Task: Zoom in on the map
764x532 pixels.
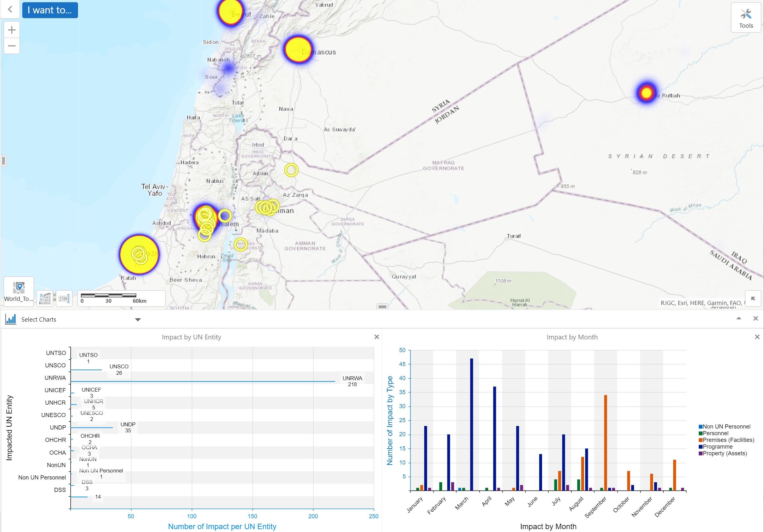Action: coord(12,30)
